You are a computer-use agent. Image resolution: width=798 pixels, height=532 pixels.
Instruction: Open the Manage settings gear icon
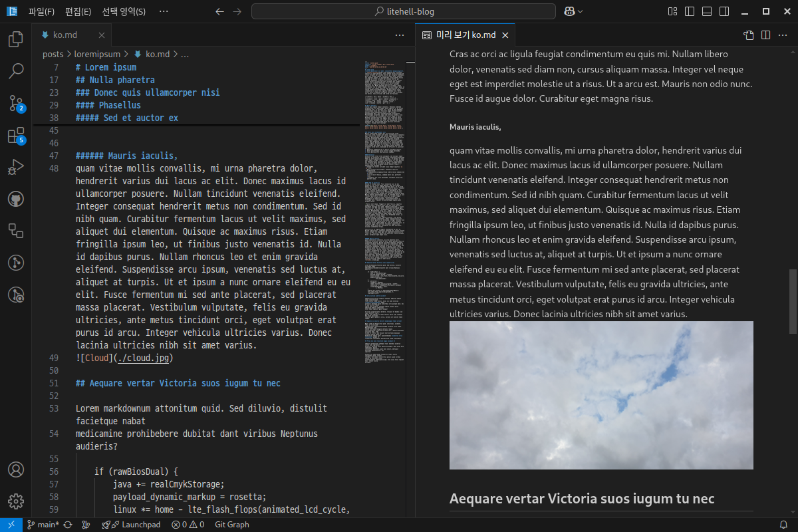[16, 501]
